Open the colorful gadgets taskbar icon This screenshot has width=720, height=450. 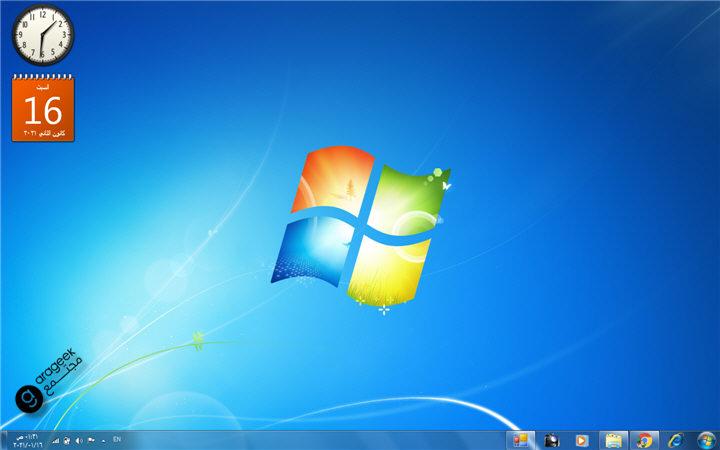[x=520, y=440]
